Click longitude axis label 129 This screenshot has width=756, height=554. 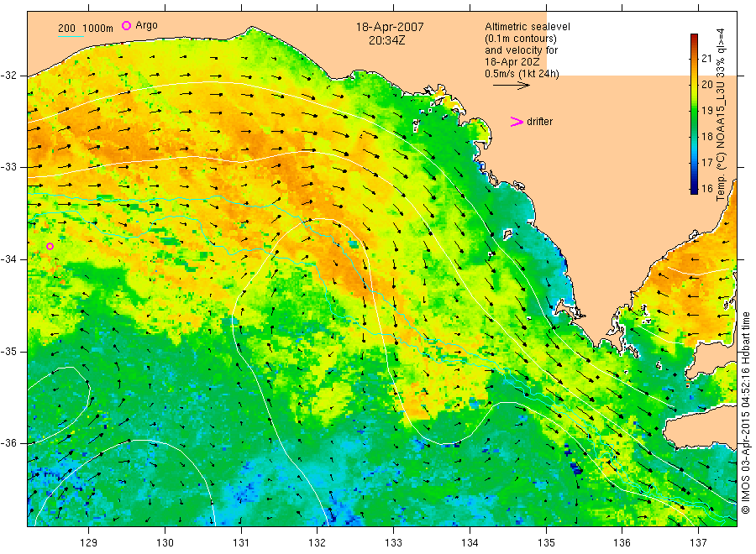click(x=89, y=542)
